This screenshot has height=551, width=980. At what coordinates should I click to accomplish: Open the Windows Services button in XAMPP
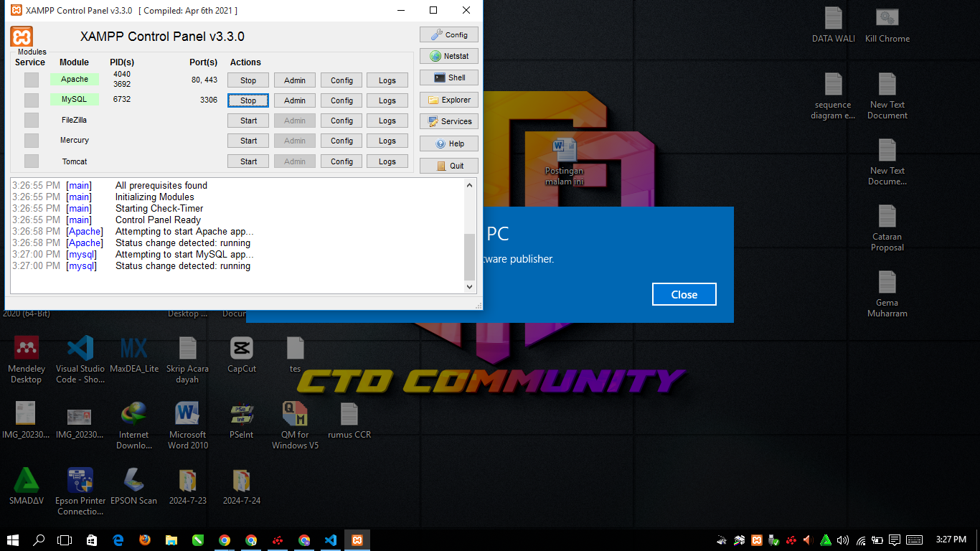[449, 121]
